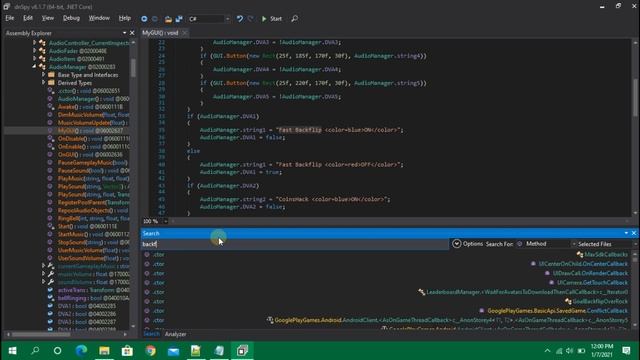
Task: Select the OnGUI() method in tree
Action: coord(90,155)
